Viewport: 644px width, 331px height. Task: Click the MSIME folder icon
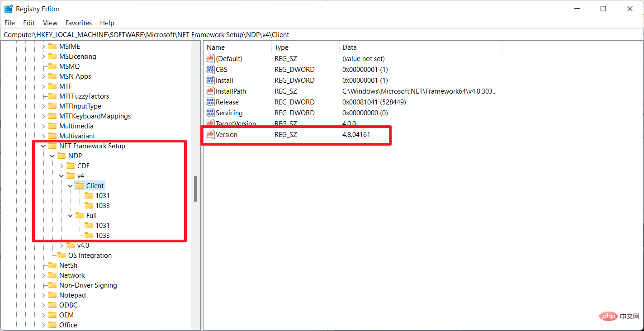[x=52, y=46]
